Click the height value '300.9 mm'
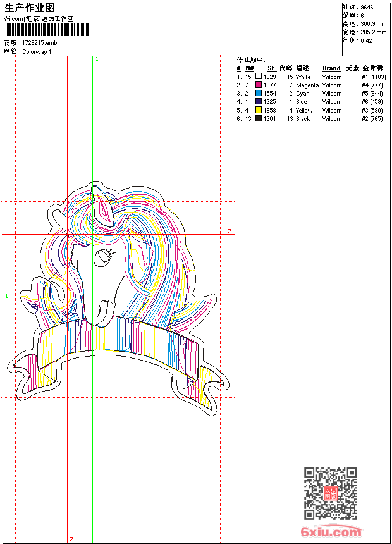The width and height of the screenshot is (392, 544). tap(374, 24)
